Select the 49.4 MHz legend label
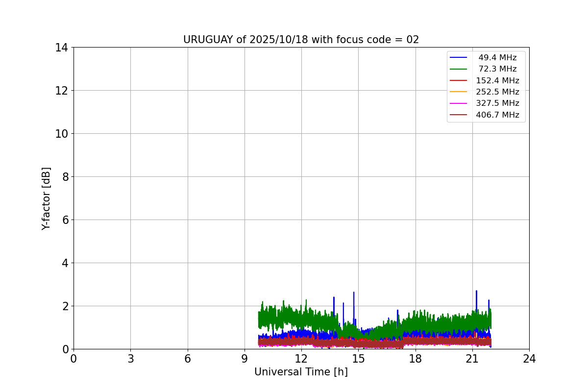The width and height of the screenshot is (588, 392). 497,58
